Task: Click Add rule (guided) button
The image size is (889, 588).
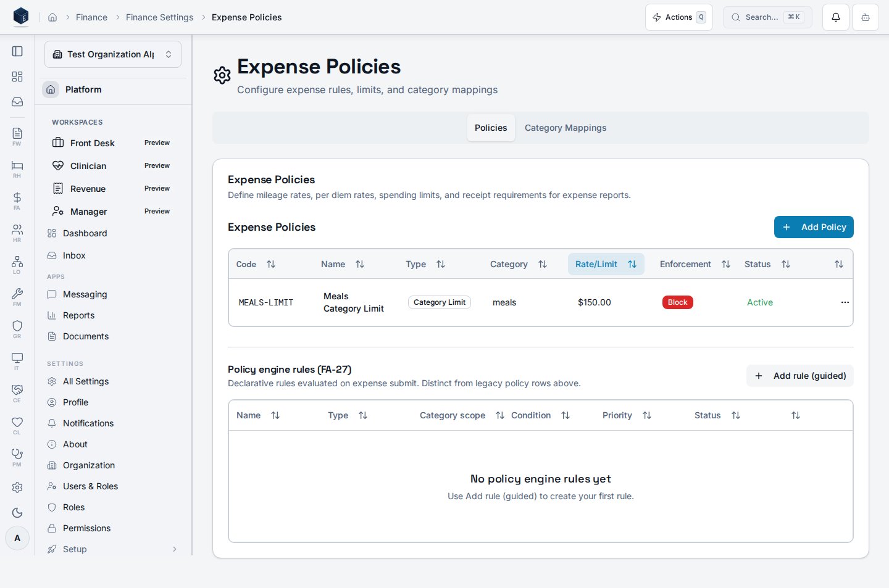Action: coord(800,376)
